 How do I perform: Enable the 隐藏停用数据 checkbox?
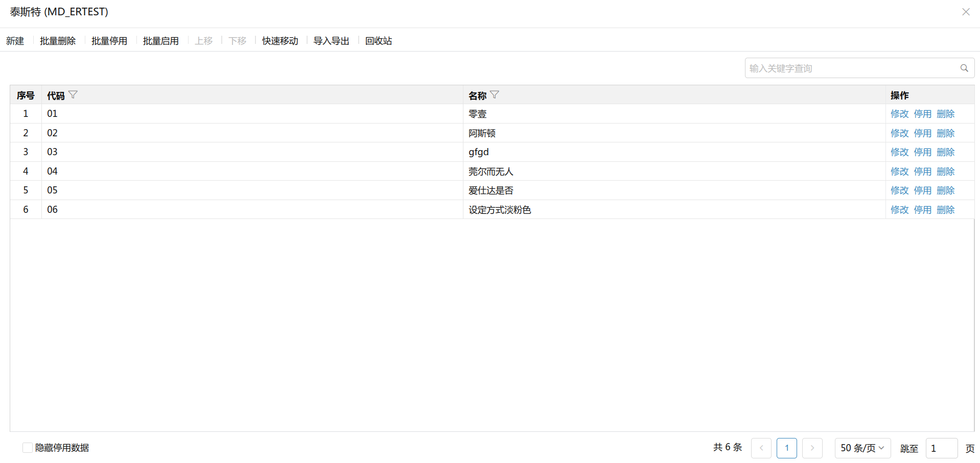pyautogui.click(x=28, y=448)
